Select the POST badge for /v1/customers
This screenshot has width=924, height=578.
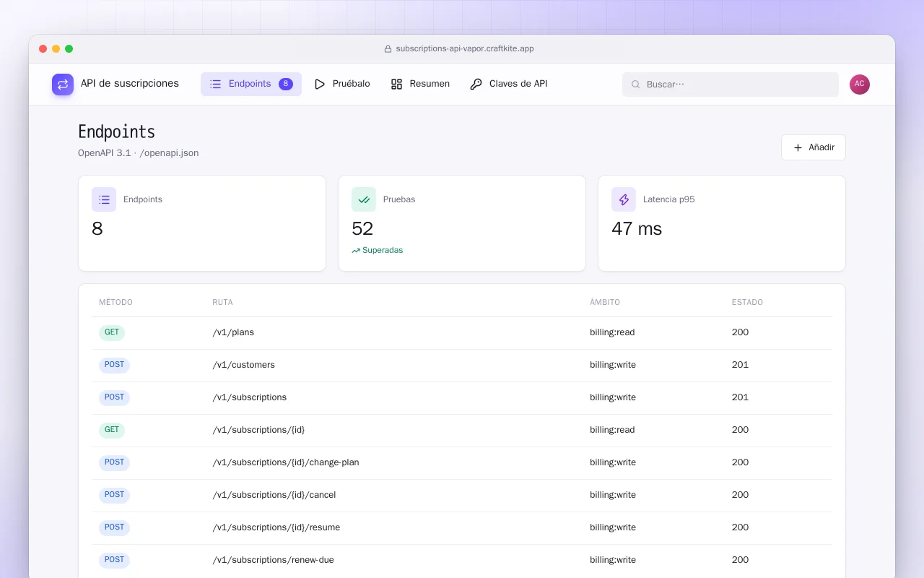[x=114, y=366]
